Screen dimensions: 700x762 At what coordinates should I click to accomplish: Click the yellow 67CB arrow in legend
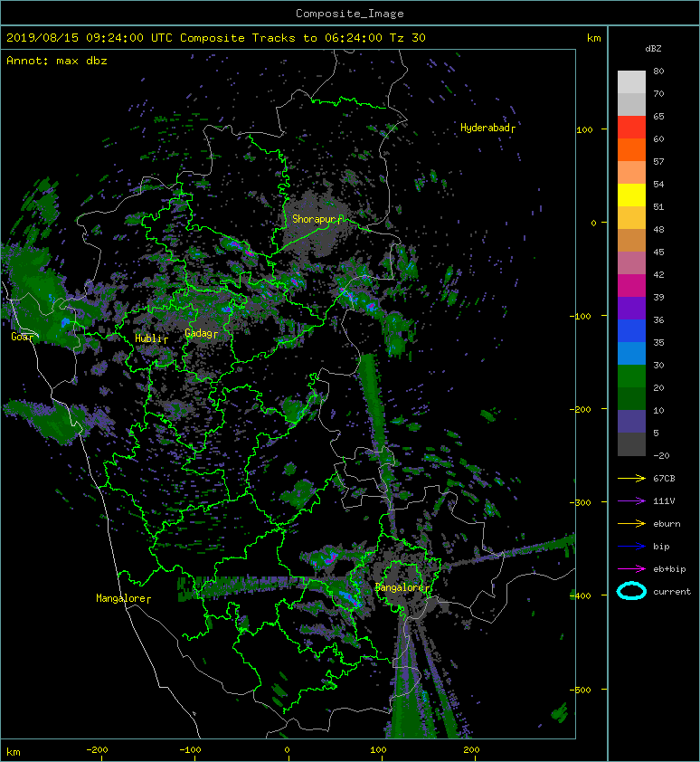coord(631,479)
